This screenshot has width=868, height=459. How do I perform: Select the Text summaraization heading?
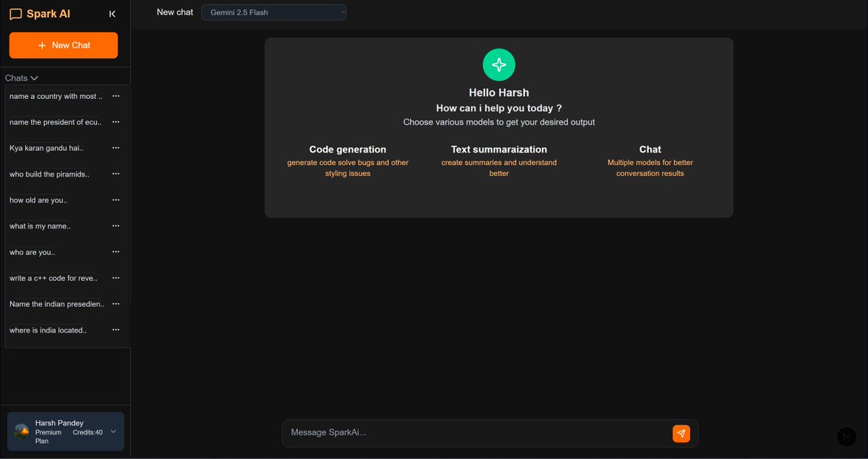coord(499,150)
